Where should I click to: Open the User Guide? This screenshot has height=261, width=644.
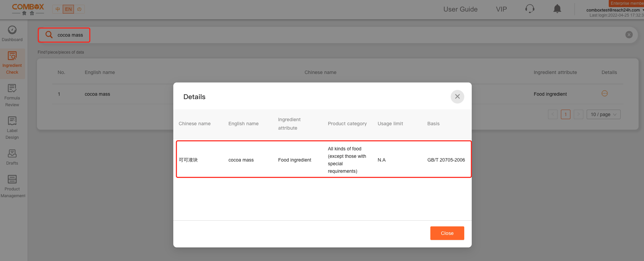point(461,9)
